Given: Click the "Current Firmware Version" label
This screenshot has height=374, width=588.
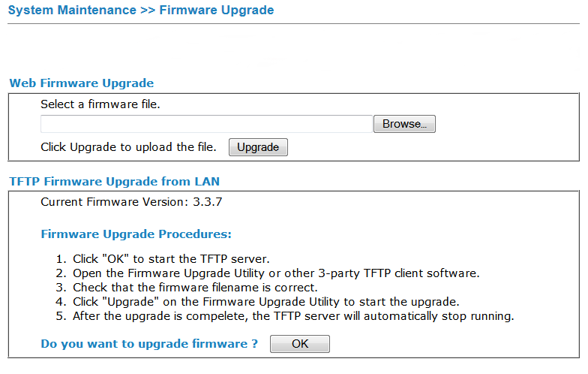Looking at the screenshot, I should point(112,202).
